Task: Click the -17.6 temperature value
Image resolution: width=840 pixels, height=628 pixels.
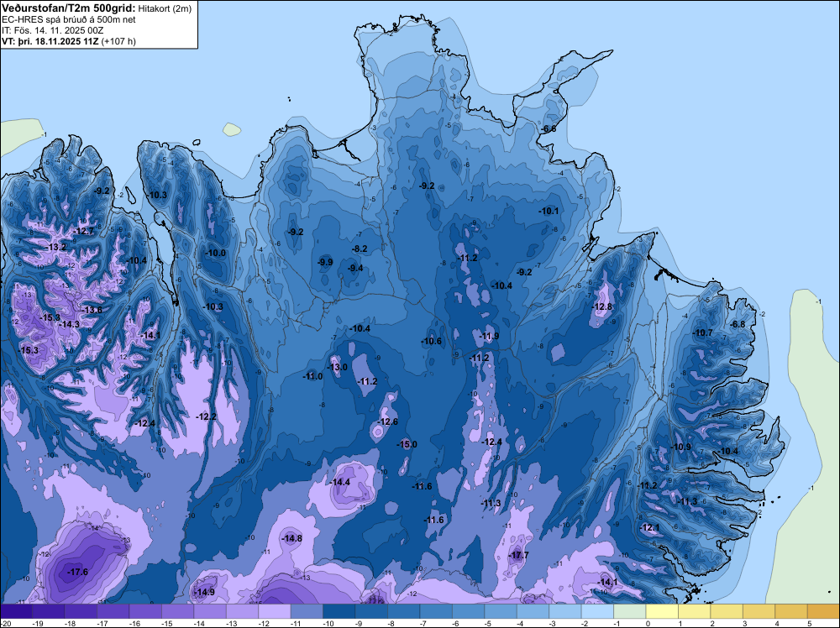Action: click(77, 572)
